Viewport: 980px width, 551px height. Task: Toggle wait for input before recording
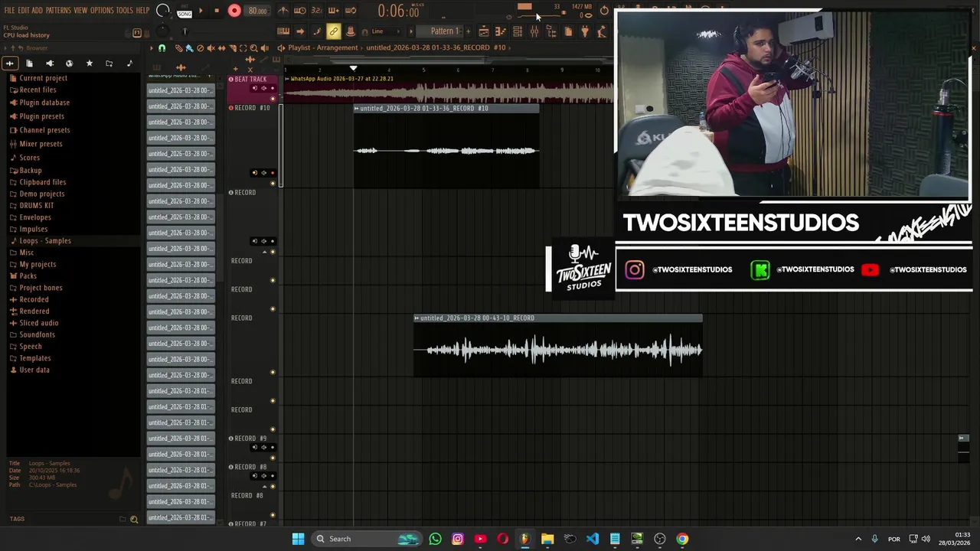[300, 11]
